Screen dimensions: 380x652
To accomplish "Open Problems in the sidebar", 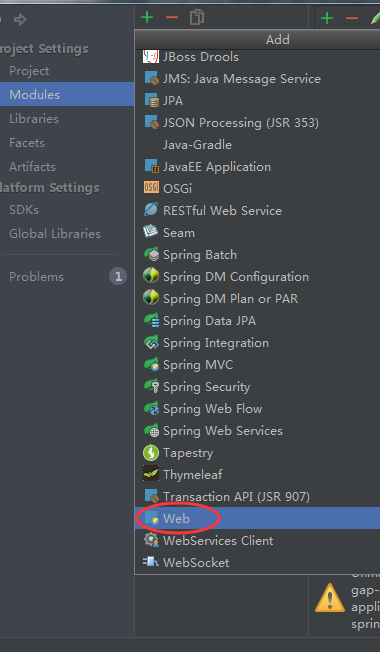I will coord(37,277).
